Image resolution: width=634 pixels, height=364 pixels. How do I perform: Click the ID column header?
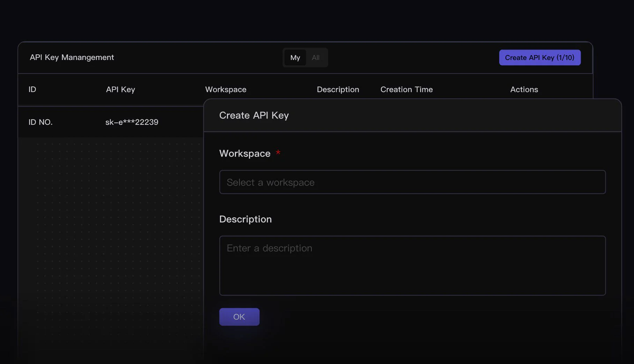click(x=32, y=89)
